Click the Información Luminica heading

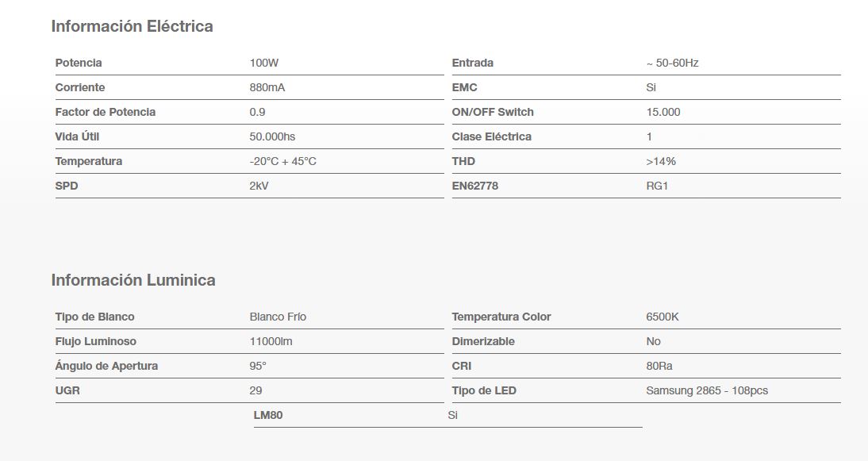(x=133, y=280)
